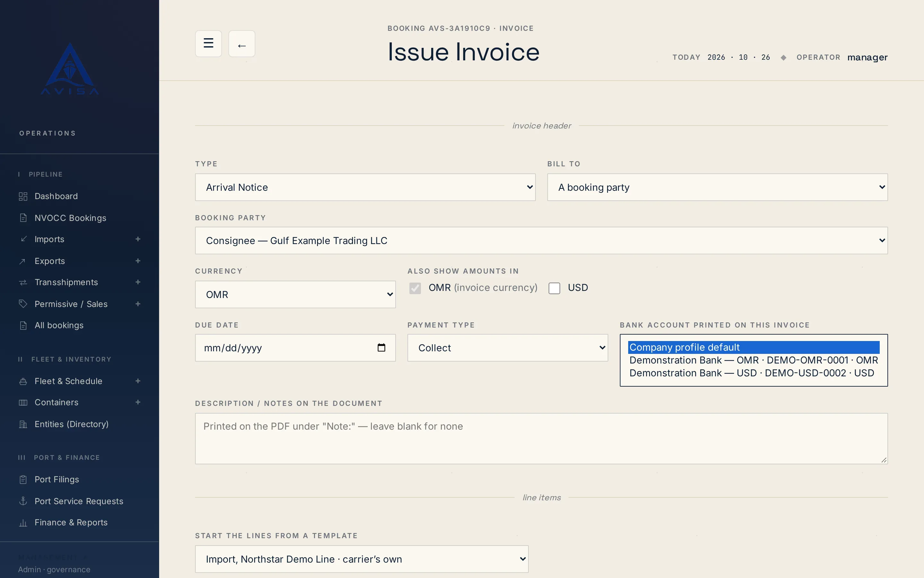Screen dimensions: 924x578
Task: Click the Port Service Requests anchor icon
Action: pyautogui.click(x=23, y=501)
